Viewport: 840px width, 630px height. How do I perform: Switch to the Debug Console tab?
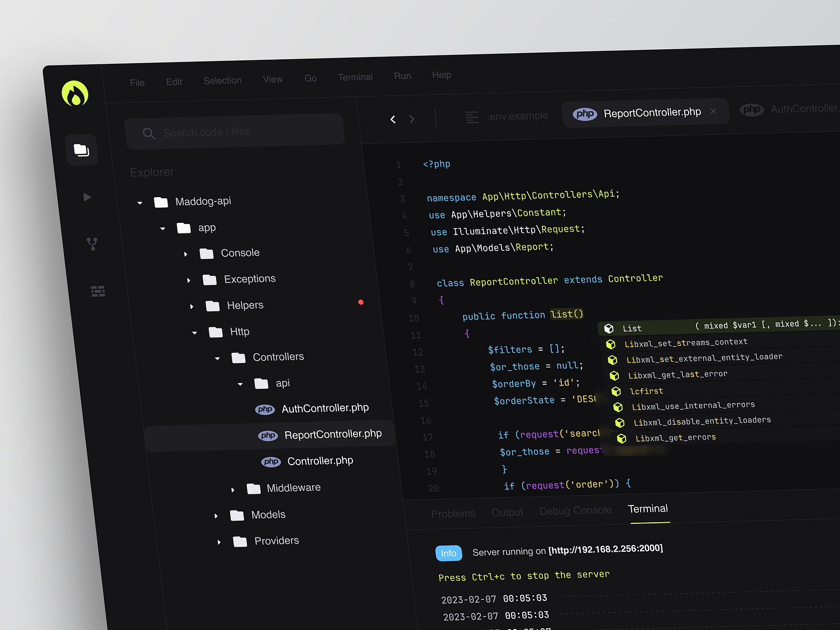575,510
